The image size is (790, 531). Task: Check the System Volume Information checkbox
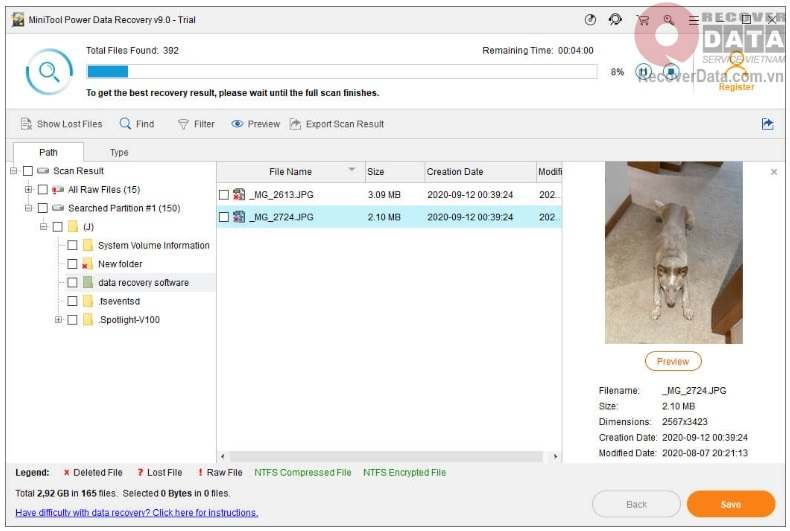[x=73, y=245]
